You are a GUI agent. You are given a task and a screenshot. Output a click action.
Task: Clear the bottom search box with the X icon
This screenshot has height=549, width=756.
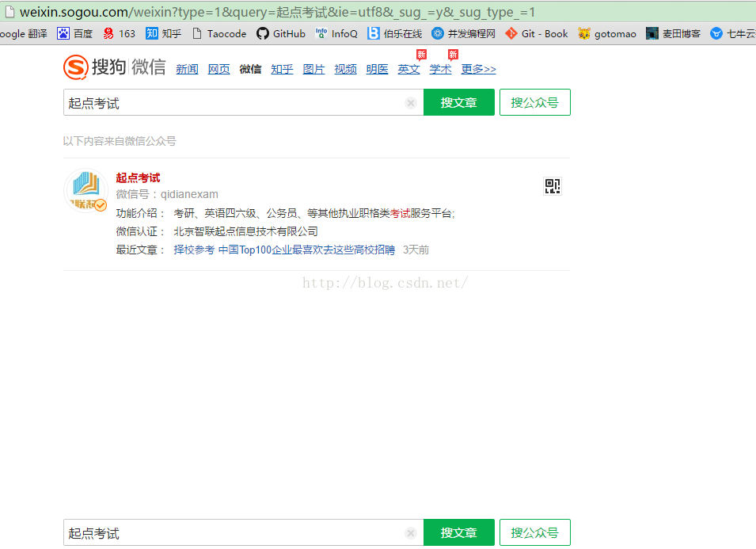[411, 532]
